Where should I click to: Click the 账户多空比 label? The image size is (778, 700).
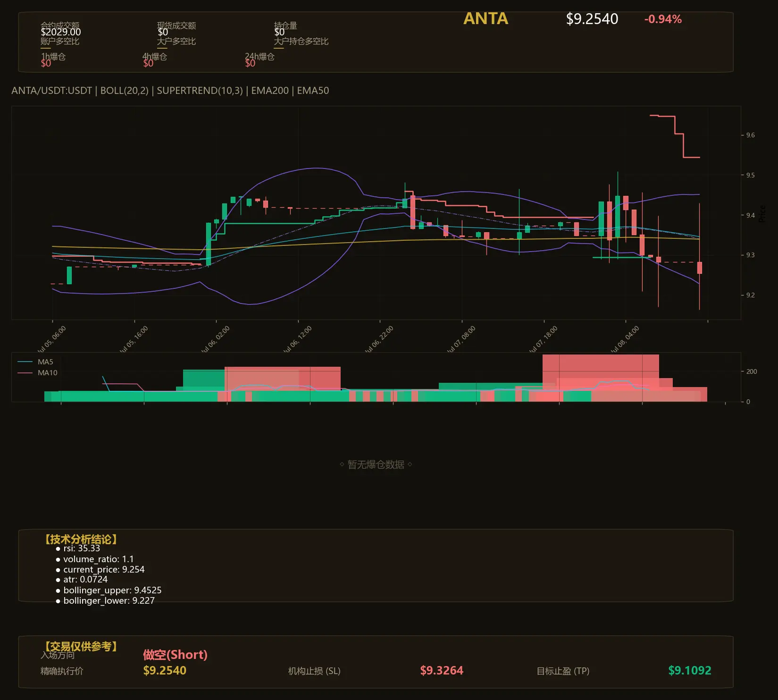click(x=60, y=41)
